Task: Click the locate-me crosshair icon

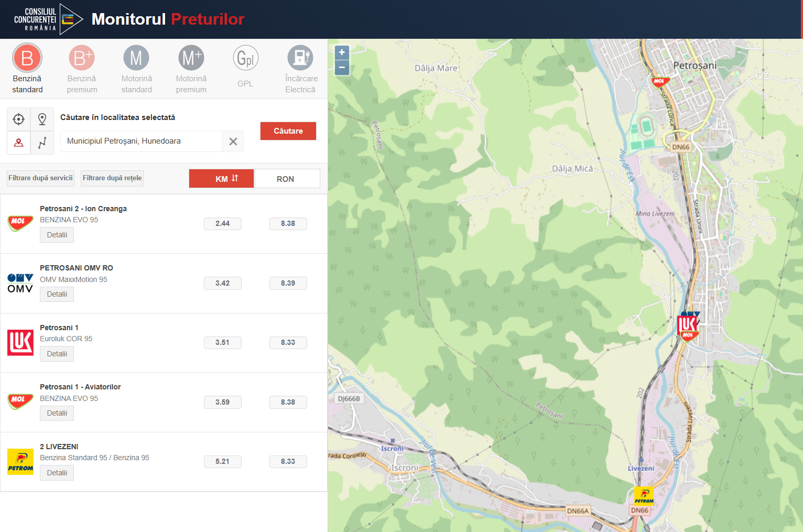Action: [x=19, y=120]
